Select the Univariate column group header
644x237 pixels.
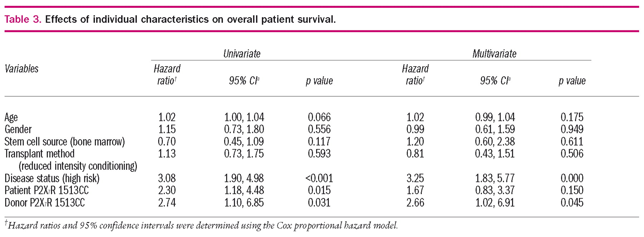point(241,54)
